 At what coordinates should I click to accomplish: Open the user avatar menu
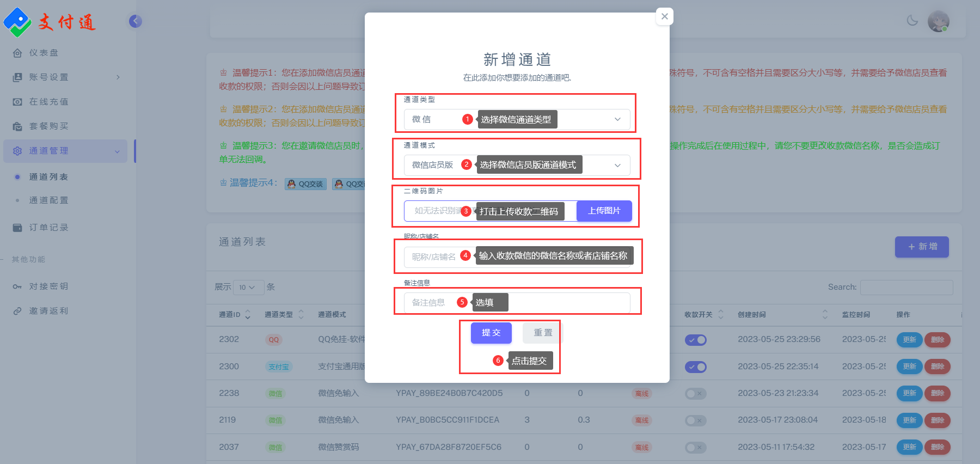pyautogui.click(x=938, y=21)
